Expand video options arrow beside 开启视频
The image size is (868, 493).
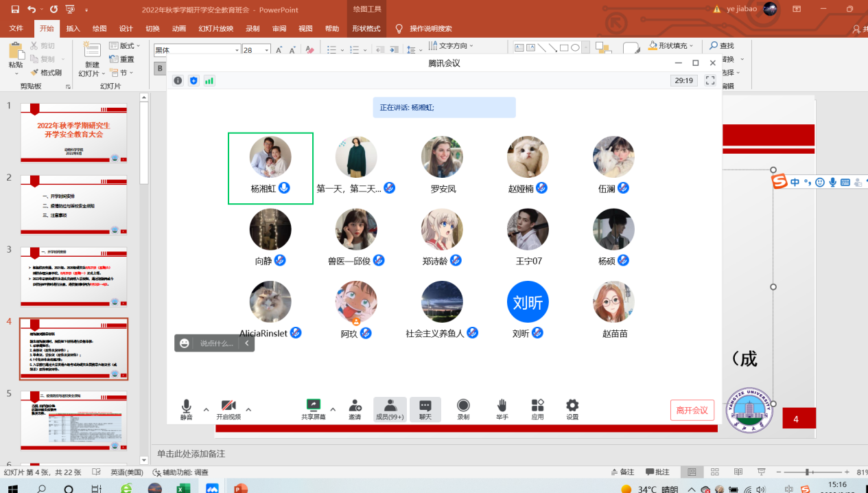(248, 409)
